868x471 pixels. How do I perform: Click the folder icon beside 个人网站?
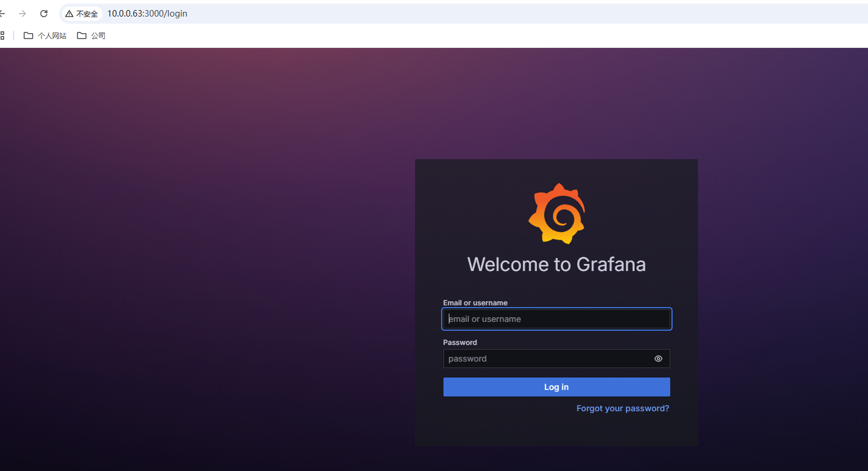[x=28, y=36]
